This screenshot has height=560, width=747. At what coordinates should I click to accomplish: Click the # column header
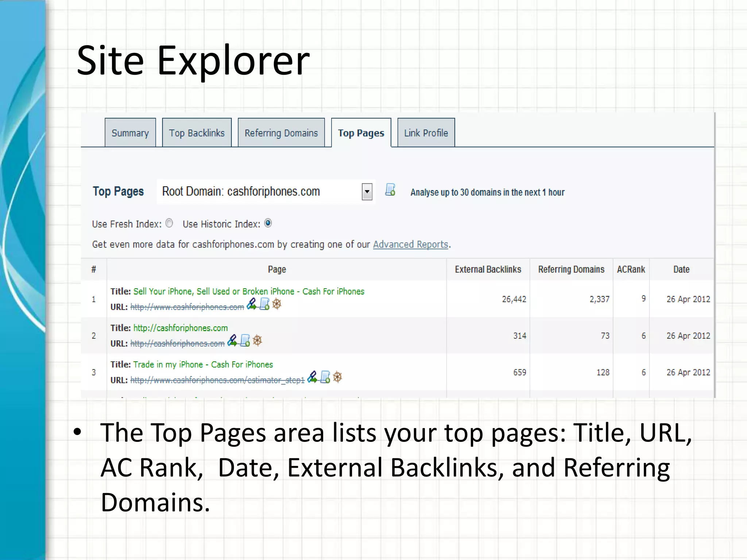(94, 269)
